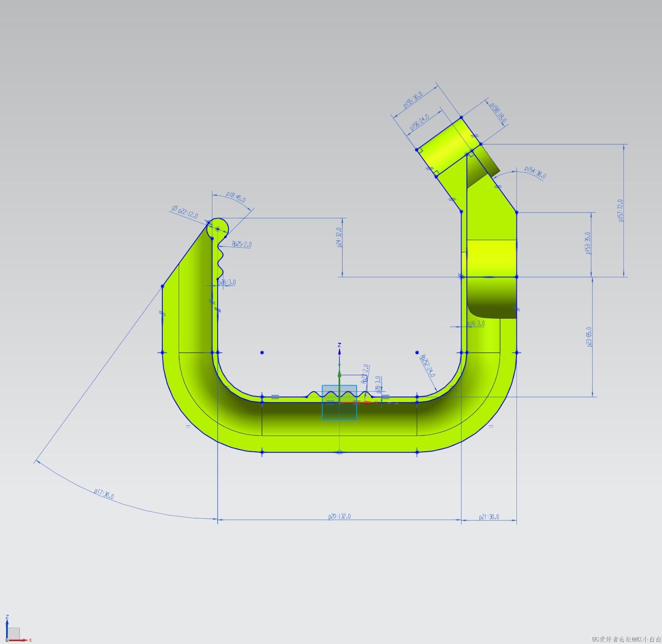Select the Rp25:2.0 radius dimension
This screenshot has width=662, height=644.
(x=242, y=244)
